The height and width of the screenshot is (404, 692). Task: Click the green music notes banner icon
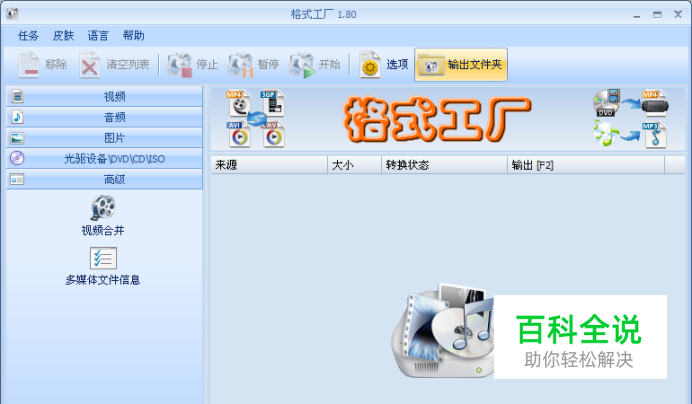coord(606,134)
